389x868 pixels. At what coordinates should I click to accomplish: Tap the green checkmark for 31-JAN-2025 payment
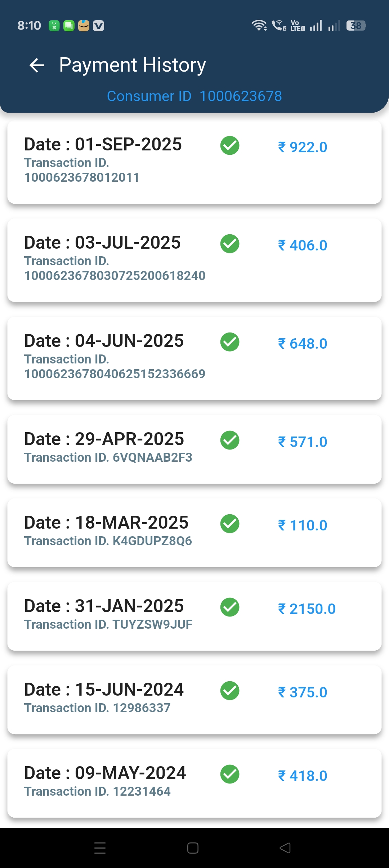coord(230,607)
